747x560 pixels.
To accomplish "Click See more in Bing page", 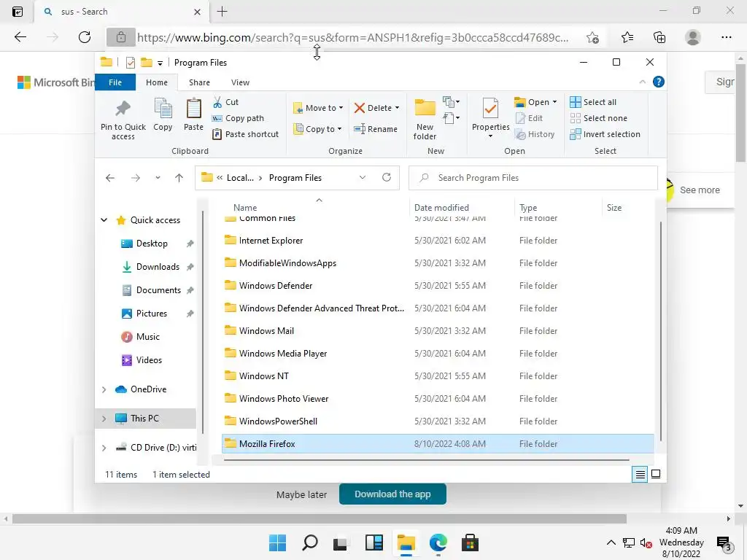I will [700, 190].
